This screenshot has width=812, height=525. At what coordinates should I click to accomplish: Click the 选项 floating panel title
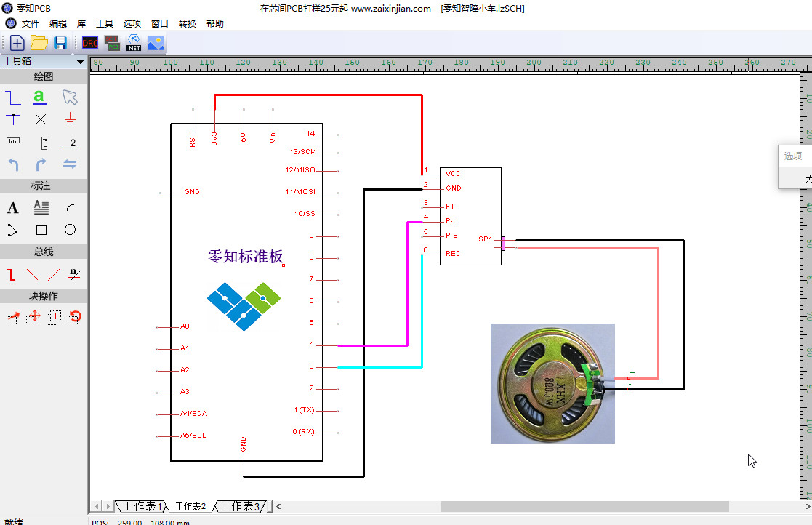click(793, 156)
